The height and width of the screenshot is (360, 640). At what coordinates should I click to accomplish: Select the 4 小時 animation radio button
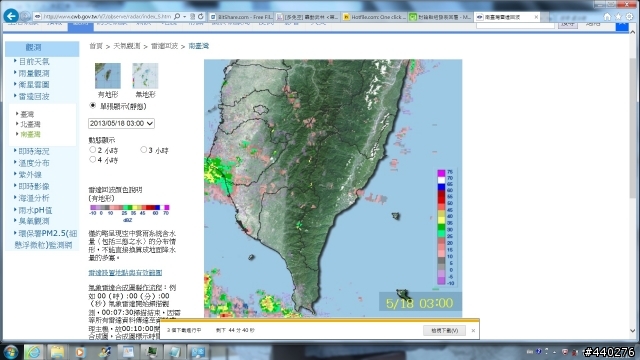(x=93, y=160)
